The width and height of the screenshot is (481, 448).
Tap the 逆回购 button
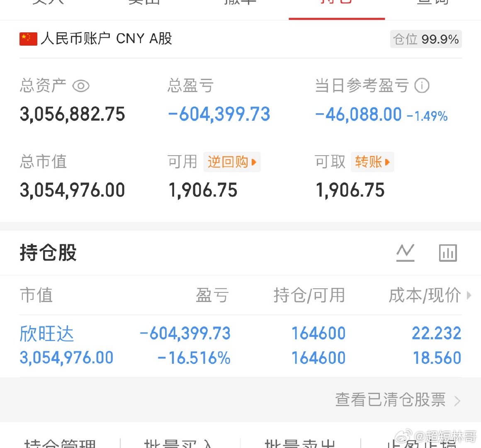coord(232,162)
